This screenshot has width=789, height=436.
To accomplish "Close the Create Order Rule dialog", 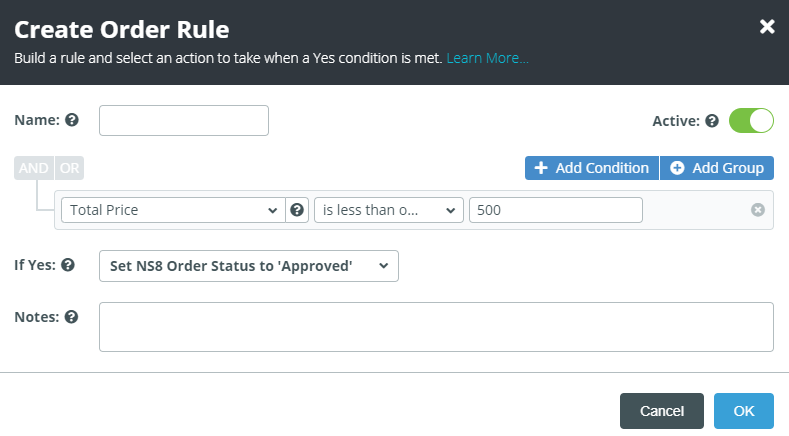I will [767, 26].
